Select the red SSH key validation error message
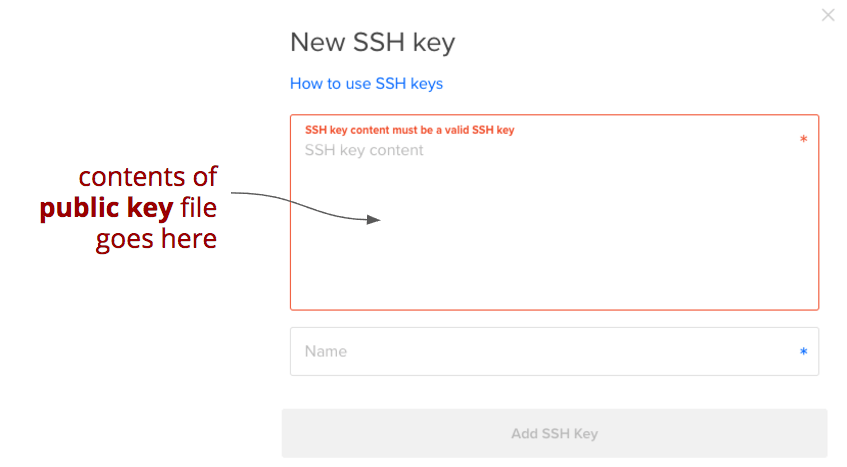Image resolution: width=847 pixels, height=467 pixels. pos(409,130)
